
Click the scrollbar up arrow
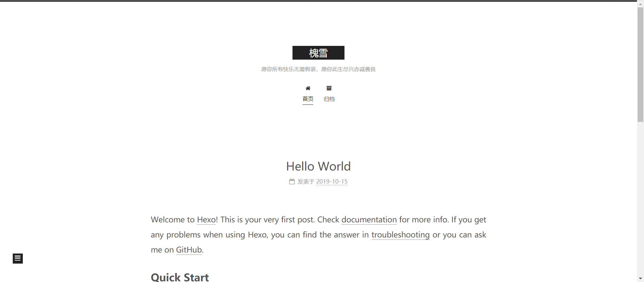[x=640, y=4]
